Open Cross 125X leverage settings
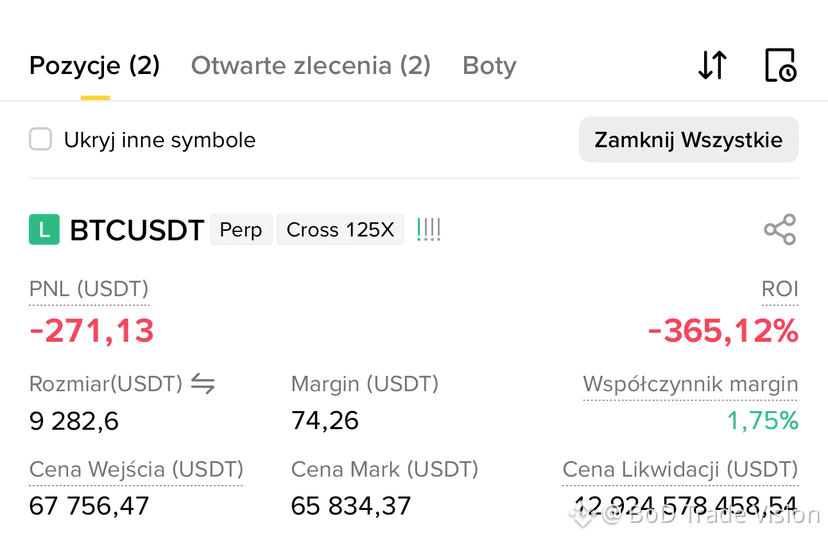 pos(340,230)
